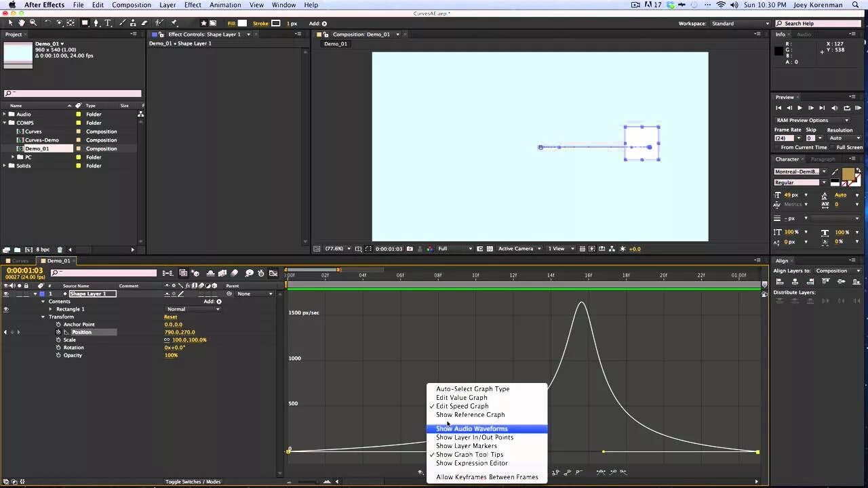Switch to the Curves timeline tab
The width and height of the screenshot is (868, 488).
click(20, 261)
